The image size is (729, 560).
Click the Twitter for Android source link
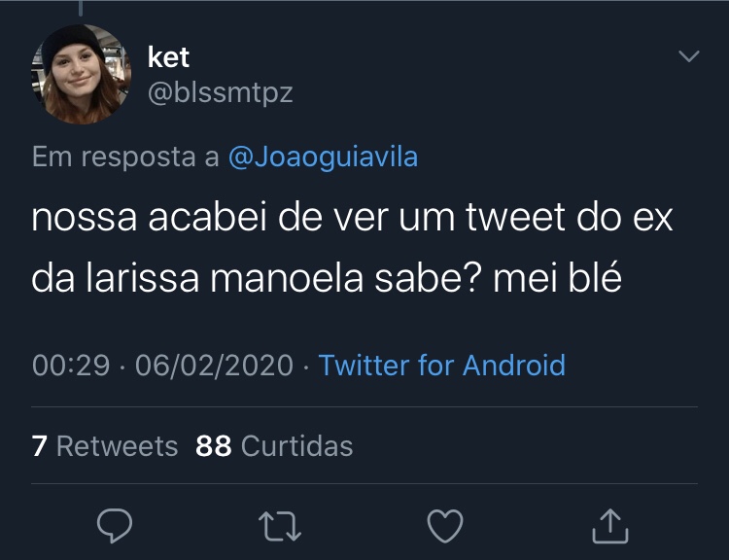click(x=441, y=366)
